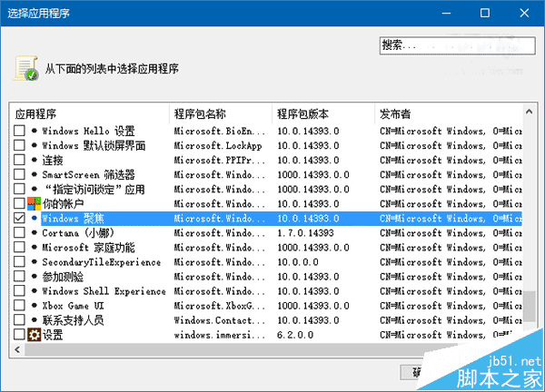Select the 联系支持人员 row name
545x392 pixels.
[x=73, y=320]
